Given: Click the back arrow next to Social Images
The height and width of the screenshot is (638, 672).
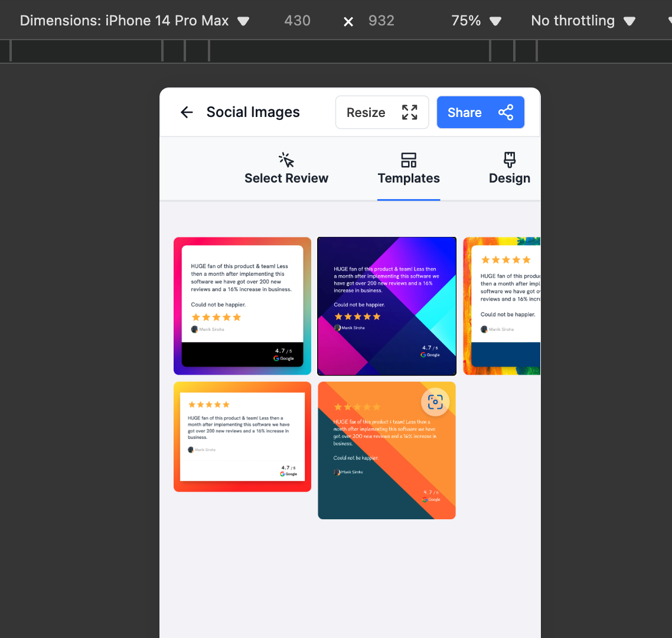Looking at the screenshot, I should [187, 112].
